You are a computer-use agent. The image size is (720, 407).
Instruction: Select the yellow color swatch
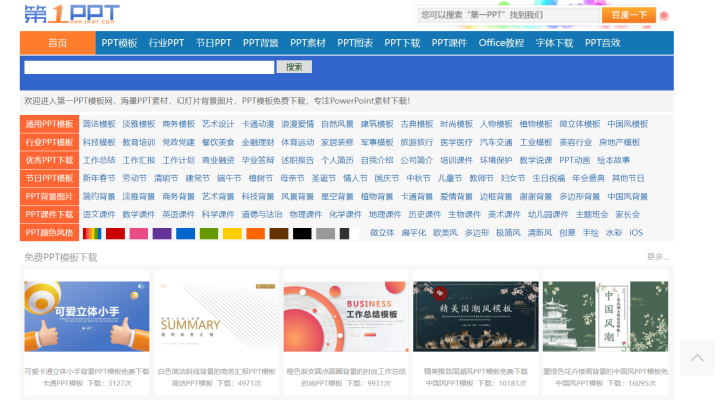[x=232, y=233]
